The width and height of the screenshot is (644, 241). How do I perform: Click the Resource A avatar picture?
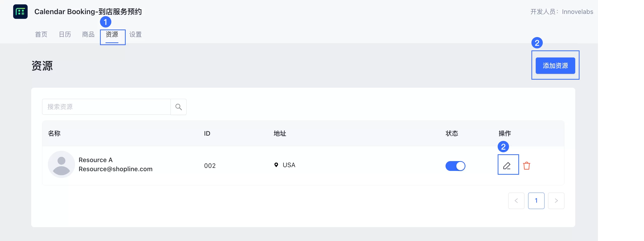pos(61,164)
